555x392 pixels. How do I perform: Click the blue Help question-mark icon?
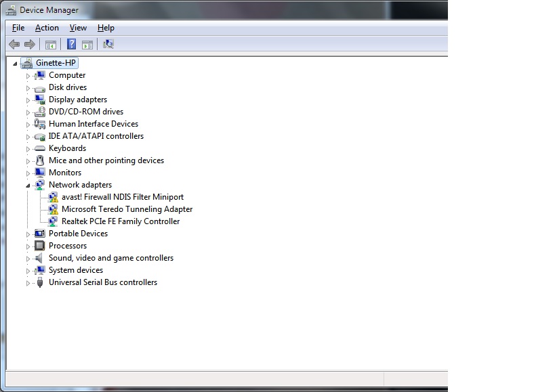[72, 44]
